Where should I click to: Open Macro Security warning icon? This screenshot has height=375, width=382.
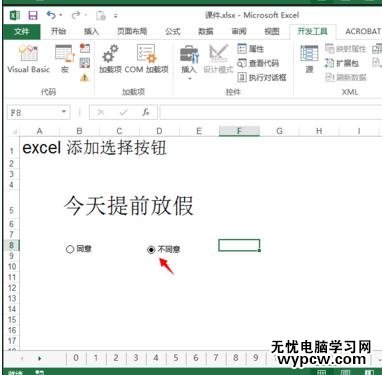click(x=85, y=78)
